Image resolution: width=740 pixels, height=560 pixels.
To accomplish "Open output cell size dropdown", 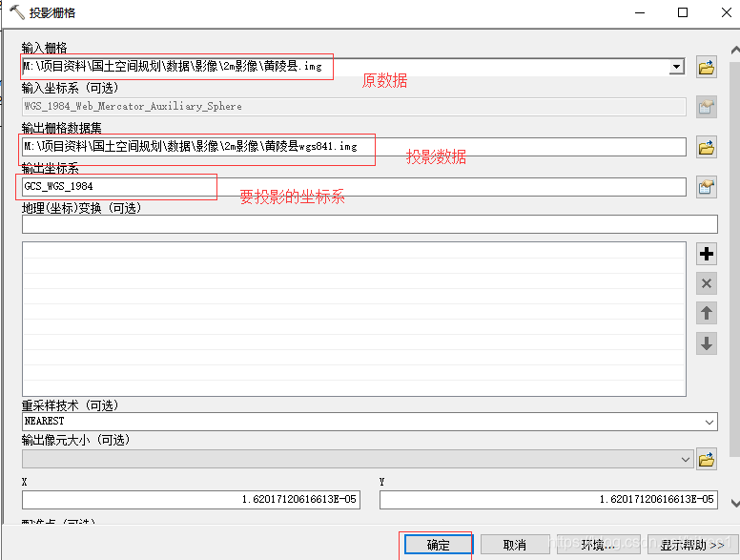I will coord(686,460).
